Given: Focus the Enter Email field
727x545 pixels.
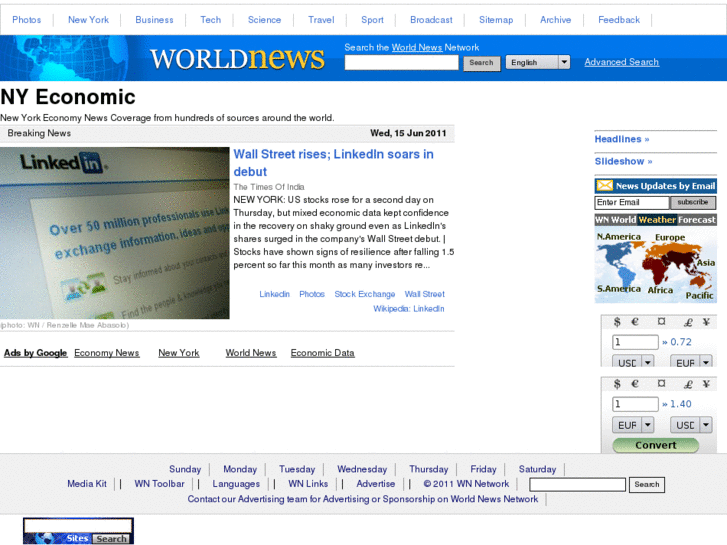Looking at the screenshot, I should pos(631,203).
